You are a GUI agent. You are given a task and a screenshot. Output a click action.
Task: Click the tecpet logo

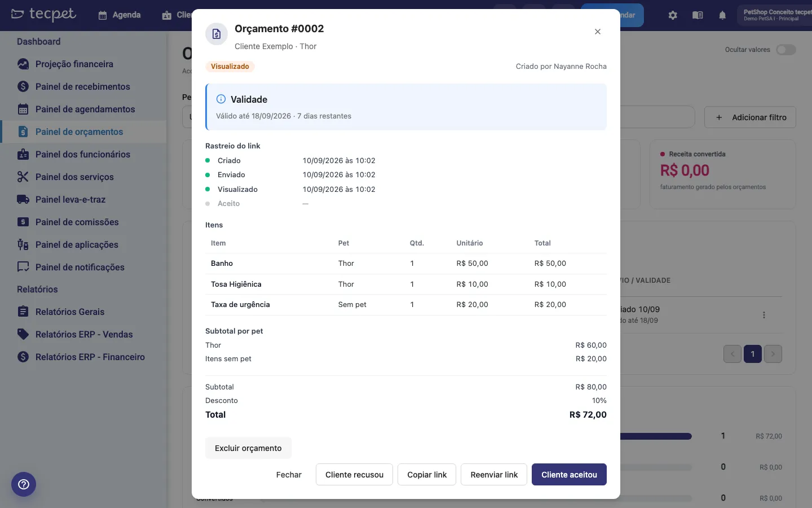coord(43,14)
